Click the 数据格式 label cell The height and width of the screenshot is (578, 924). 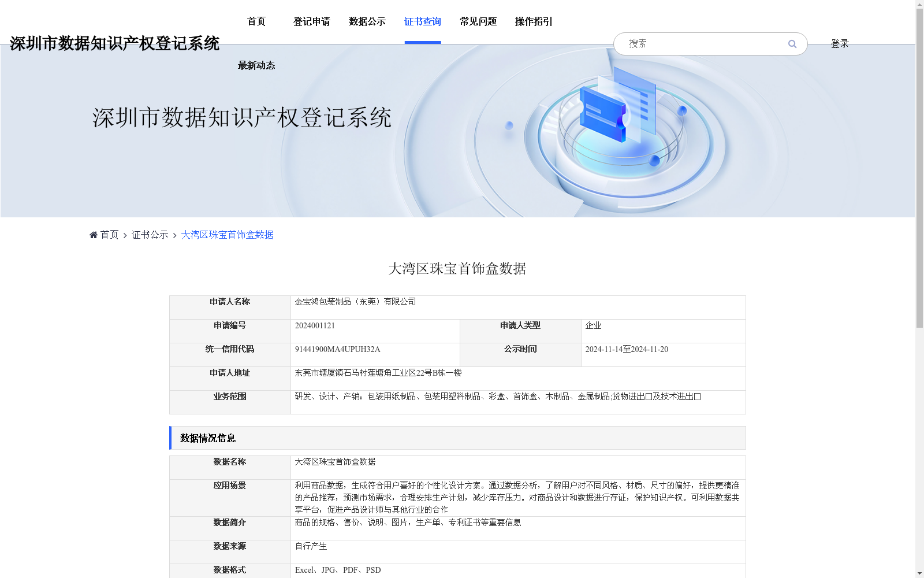[x=230, y=571]
